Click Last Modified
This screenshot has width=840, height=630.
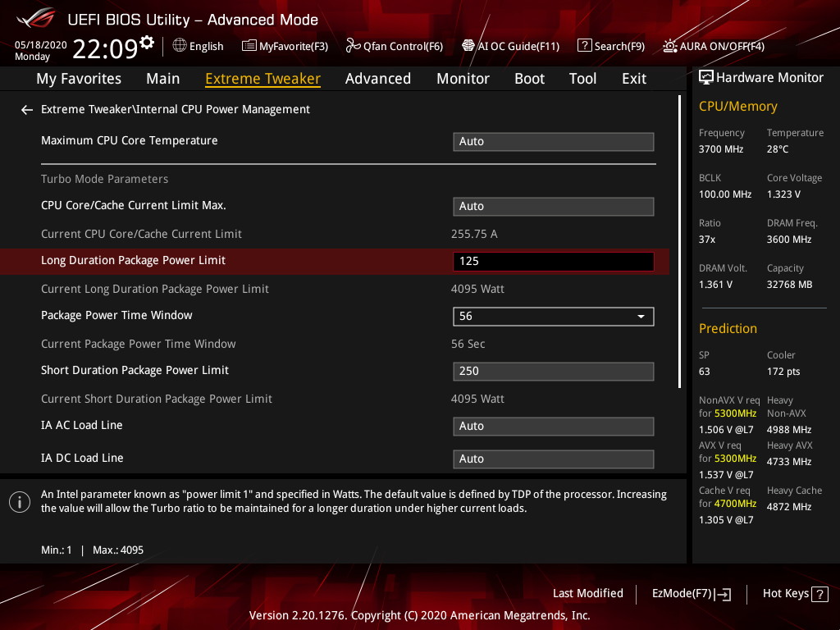588,594
